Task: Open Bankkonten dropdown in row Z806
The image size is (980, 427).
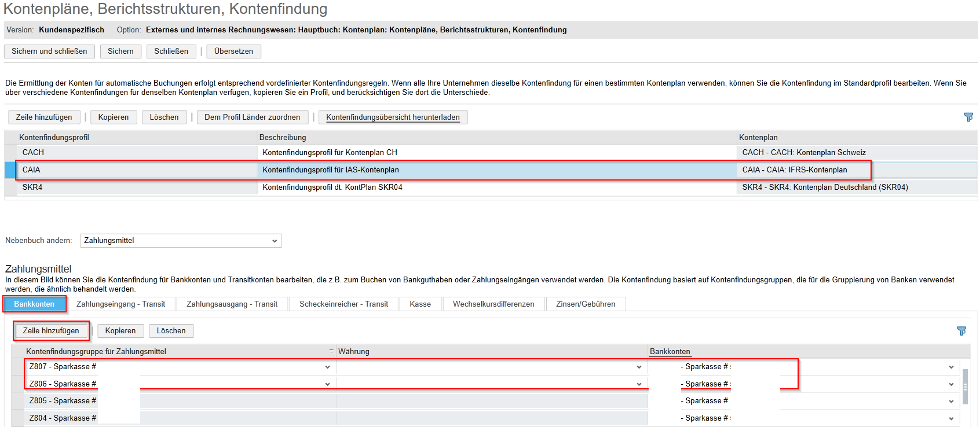Action: [951, 384]
